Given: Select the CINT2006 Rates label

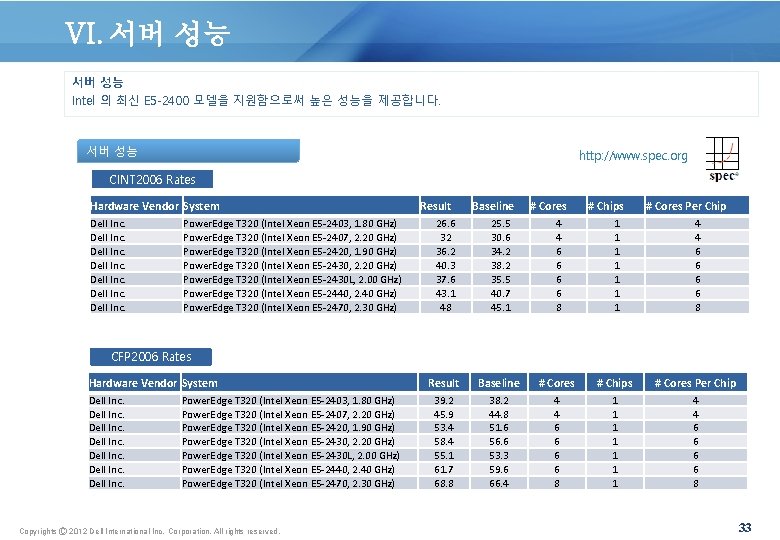Looking at the screenshot, I should [x=152, y=180].
